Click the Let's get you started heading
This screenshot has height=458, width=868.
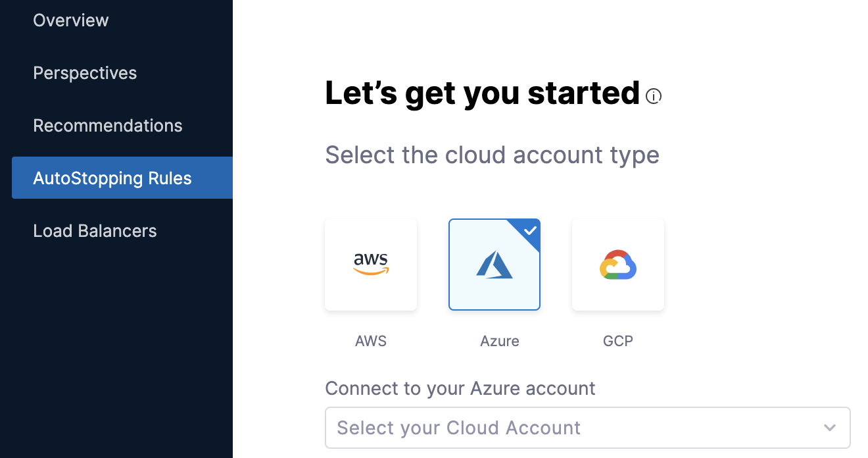(482, 93)
